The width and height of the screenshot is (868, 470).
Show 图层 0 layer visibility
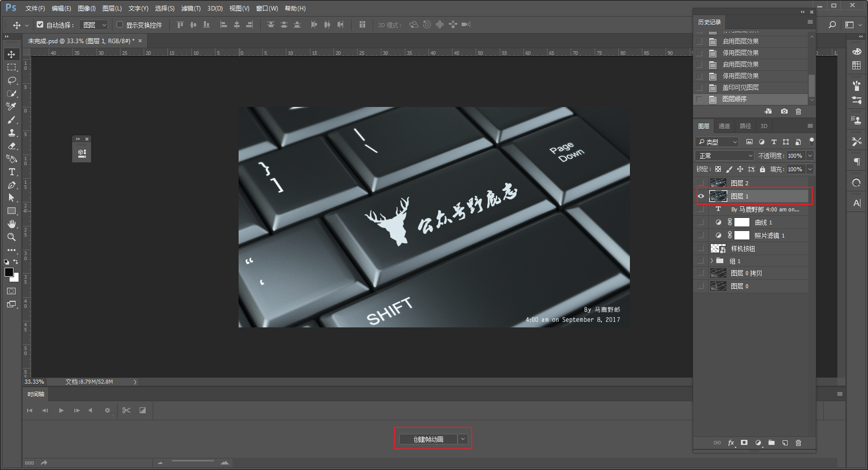701,286
